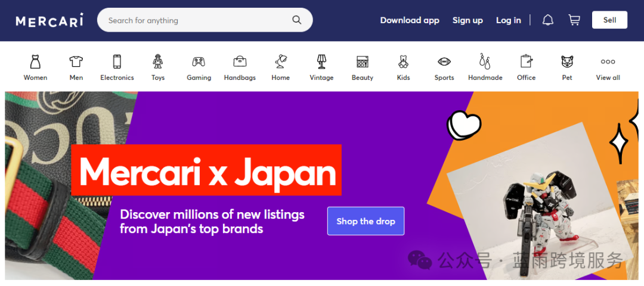Image resolution: width=644 pixels, height=286 pixels.
Task: Click the Download app link
Action: 410,20
